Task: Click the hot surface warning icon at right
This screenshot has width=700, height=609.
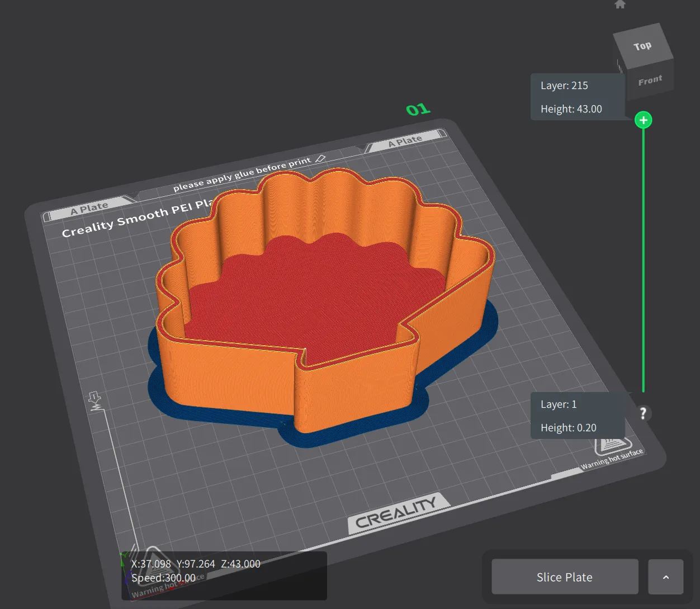Action: coord(611,446)
